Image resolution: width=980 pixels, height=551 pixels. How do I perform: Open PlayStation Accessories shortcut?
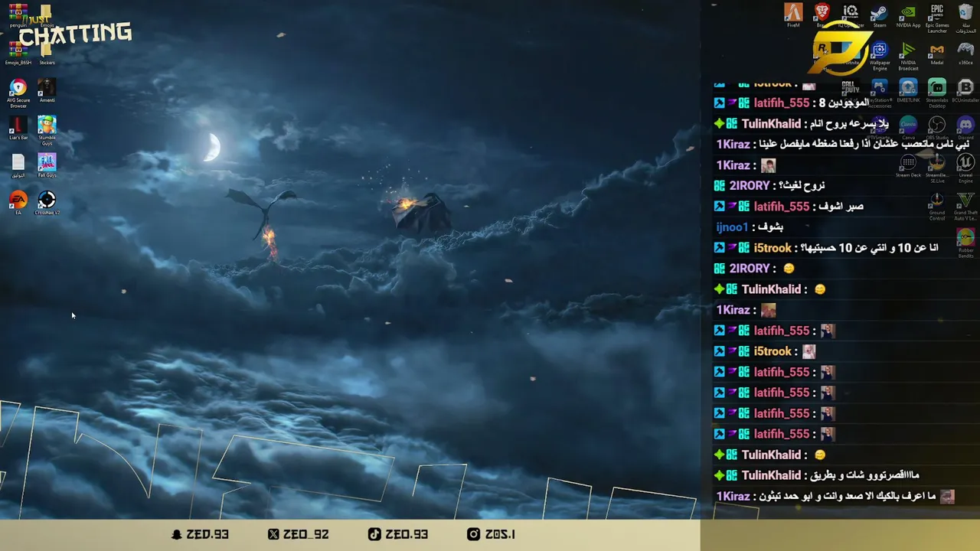[880, 93]
